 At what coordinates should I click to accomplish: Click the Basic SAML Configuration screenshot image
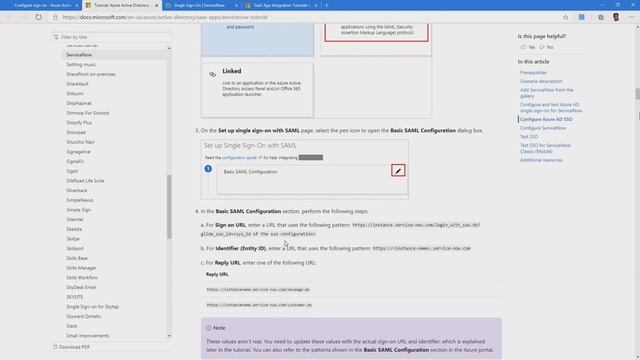(x=304, y=169)
